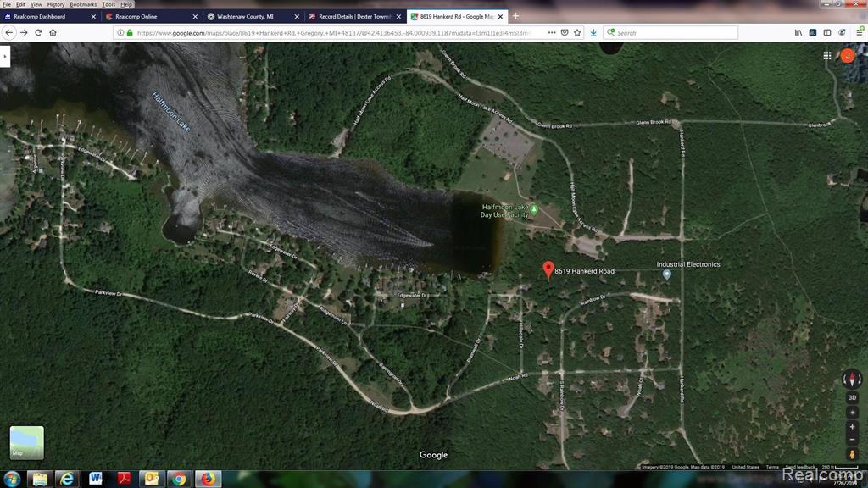This screenshot has width=868, height=488.
Task: Open the History menu
Action: point(56,4)
